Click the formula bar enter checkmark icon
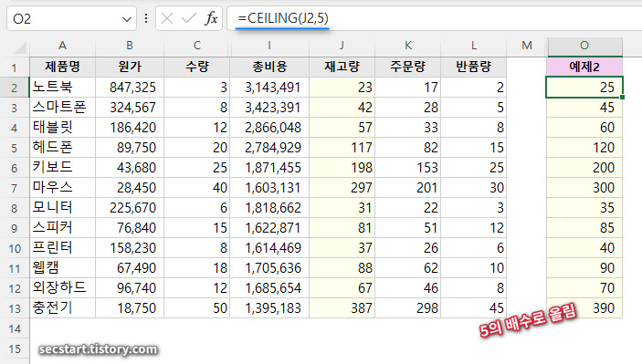The height and width of the screenshot is (364, 642). 189,18
